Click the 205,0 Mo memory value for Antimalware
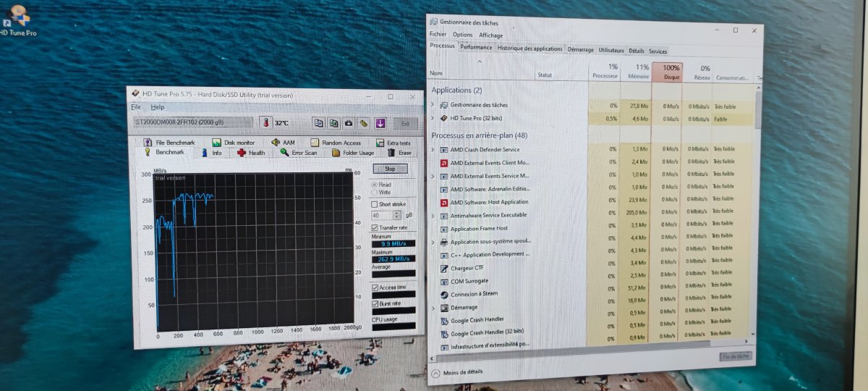This screenshot has width=868, height=391. tap(637, 212)
